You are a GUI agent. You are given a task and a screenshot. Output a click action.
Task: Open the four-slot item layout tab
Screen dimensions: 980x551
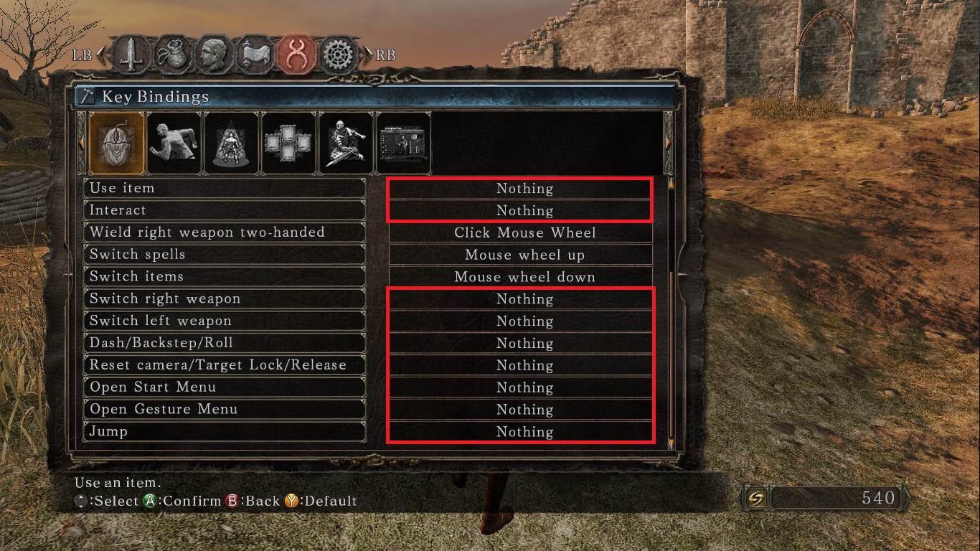click(x=289, y=143)
